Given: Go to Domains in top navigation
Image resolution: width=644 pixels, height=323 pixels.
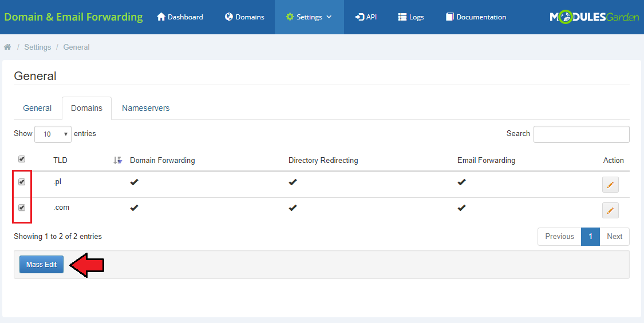Looking at the screenshot, I should point(244,17).
